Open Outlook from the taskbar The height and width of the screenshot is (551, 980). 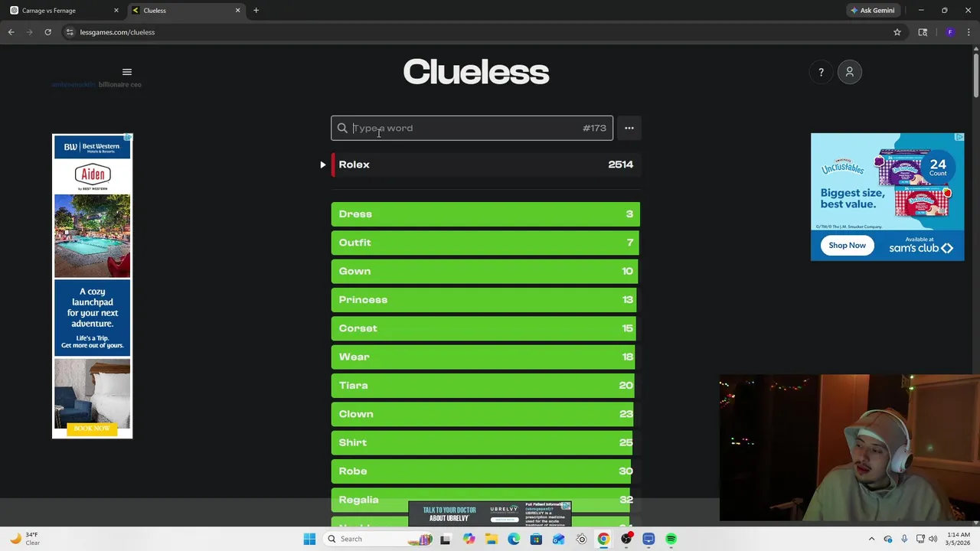coord(558,539)
